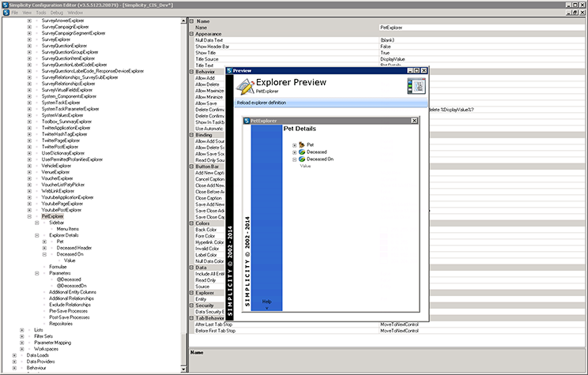Image resolution: width=588 pixels, height=375 pixels.
Task: Close the inner PetExplorer window
Action: click(x=414, y=121)
